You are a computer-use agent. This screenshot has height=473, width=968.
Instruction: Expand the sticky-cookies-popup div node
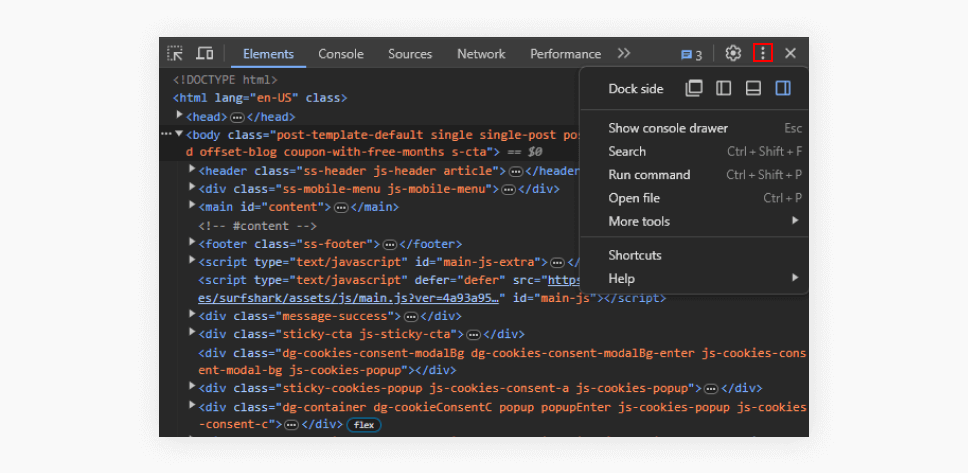[x=192, y=387]
